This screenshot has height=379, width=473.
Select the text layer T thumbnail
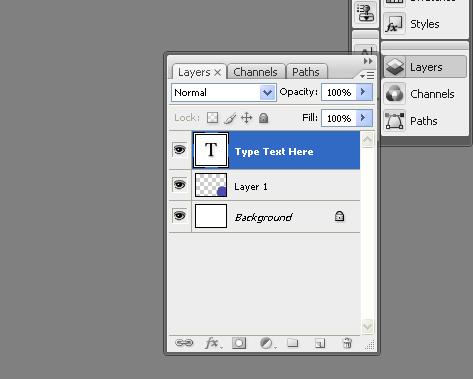tap(211, 150)
